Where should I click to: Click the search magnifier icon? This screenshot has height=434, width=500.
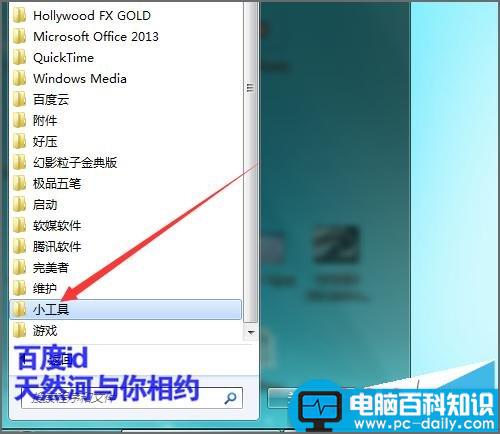(x=230, y=398)
